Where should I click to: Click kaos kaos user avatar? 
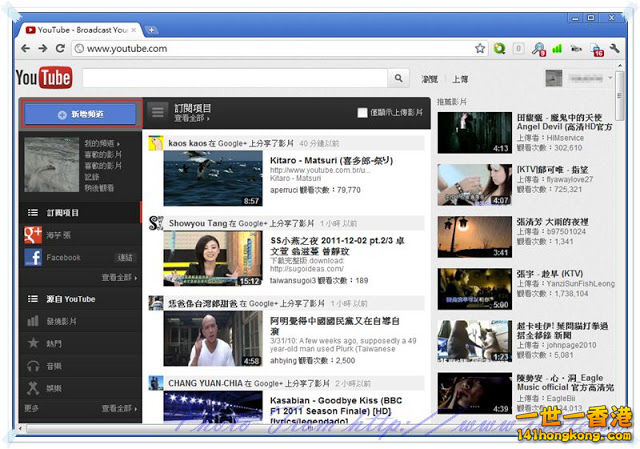click(x=156, y=143)
